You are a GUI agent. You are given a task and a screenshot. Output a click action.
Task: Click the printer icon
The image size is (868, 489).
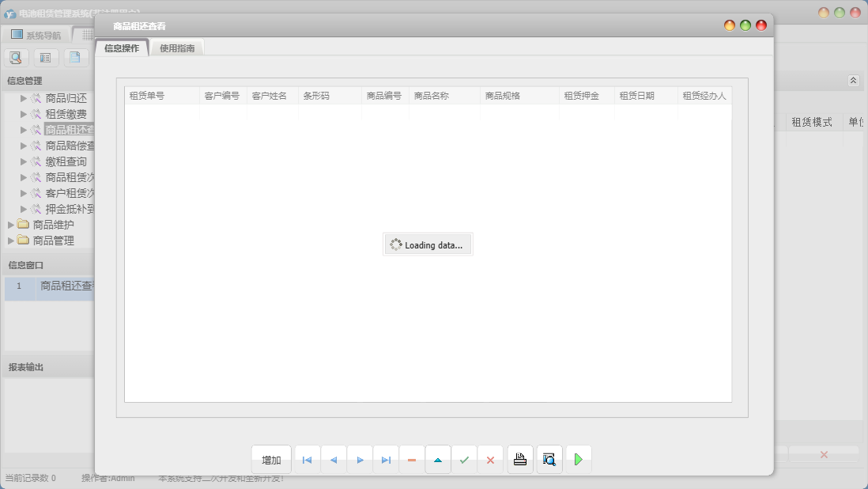click(520, 460)
